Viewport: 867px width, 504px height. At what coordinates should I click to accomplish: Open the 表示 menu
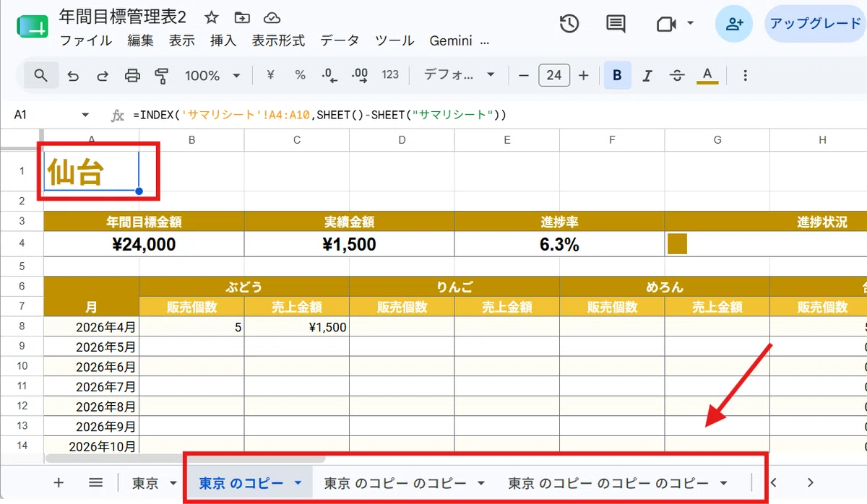pos(182,41)
